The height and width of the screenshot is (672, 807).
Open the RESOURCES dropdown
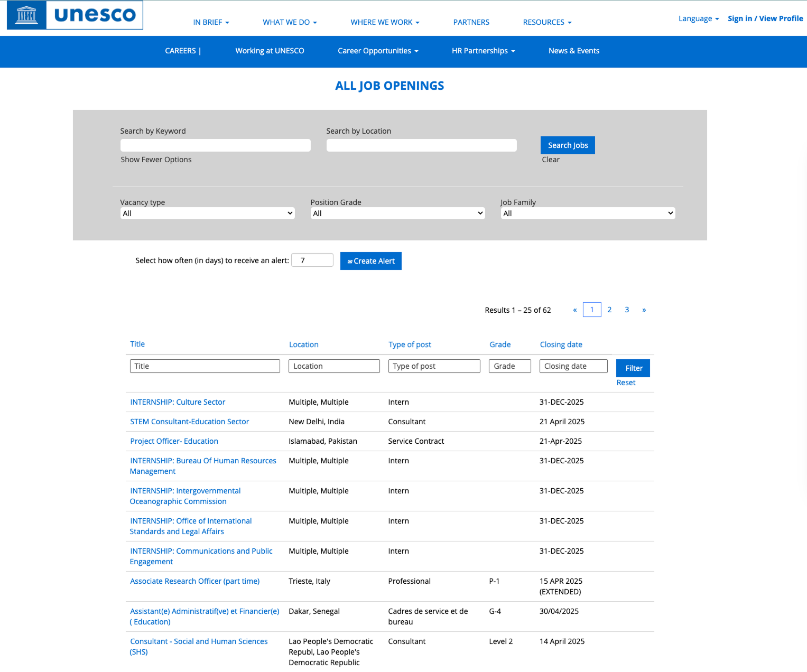tap(547, 22)
